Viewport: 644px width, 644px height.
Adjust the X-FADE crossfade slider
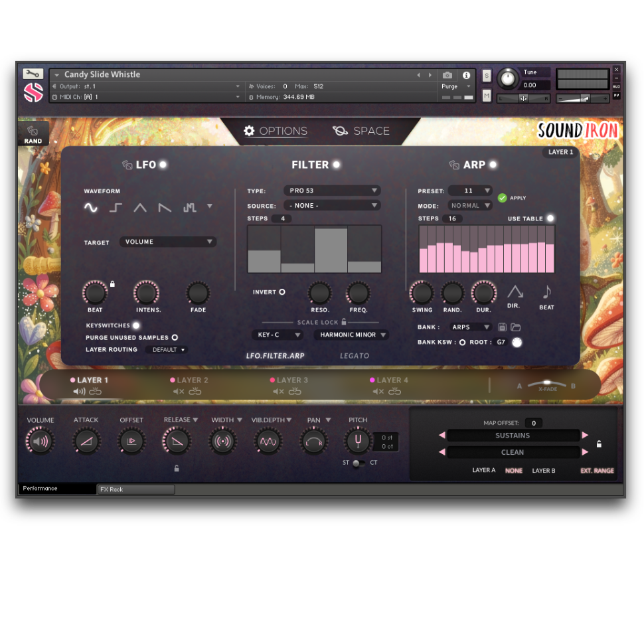(548, 384)
